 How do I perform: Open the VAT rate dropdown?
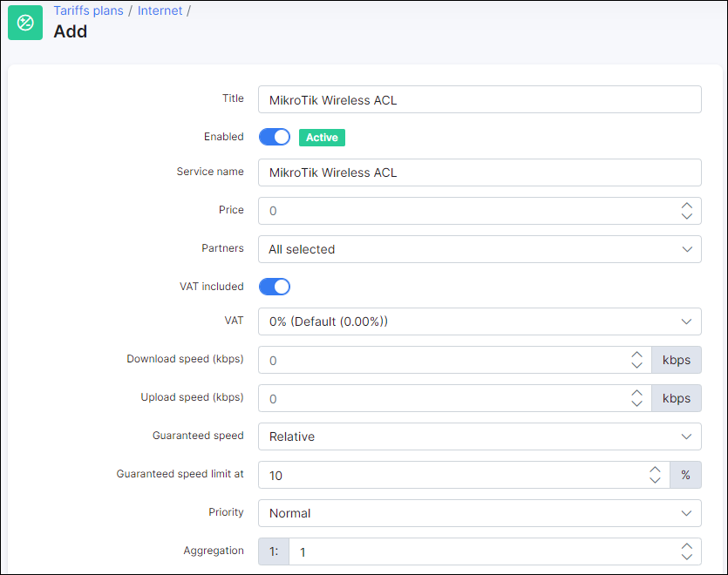point(480,321)
